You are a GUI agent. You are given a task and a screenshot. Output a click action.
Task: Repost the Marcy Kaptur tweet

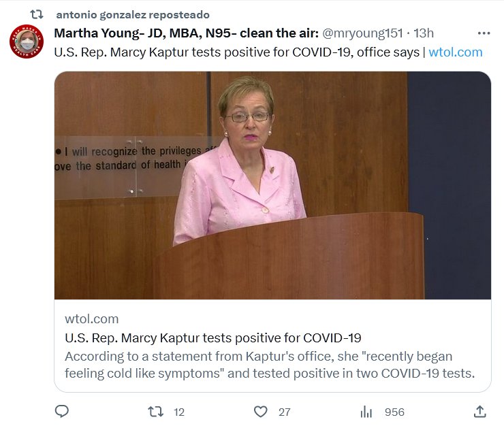click(x=156, y=412)
